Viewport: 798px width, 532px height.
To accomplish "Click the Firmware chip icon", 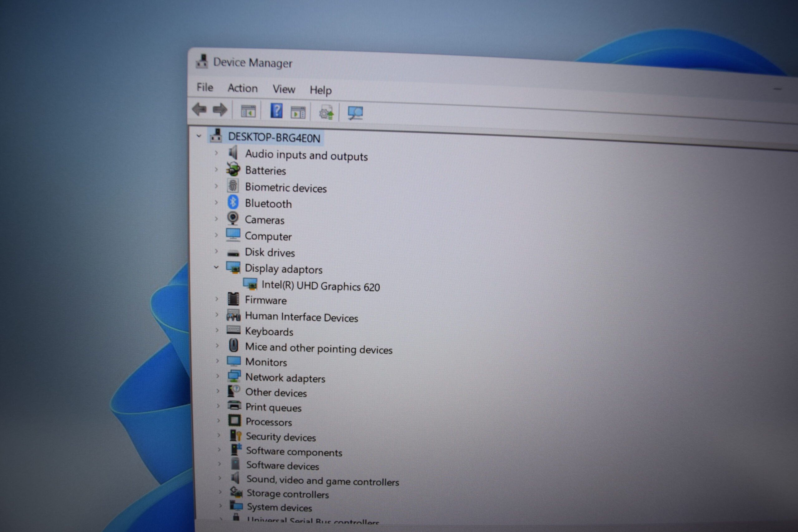I will click(x=233, y=299).
